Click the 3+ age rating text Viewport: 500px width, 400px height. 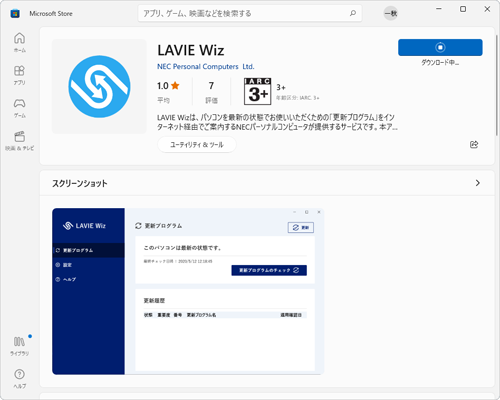pos(281,87)
